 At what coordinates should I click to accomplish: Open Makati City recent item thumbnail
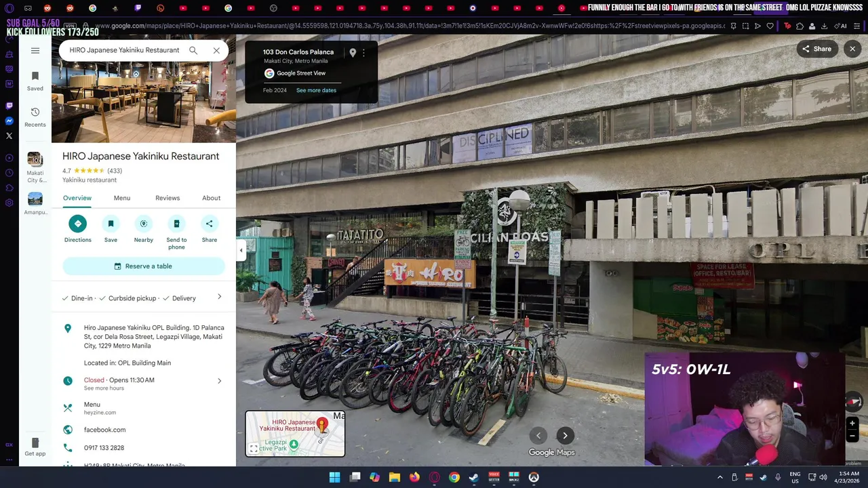pyautogui.click(x=35, y=159)
